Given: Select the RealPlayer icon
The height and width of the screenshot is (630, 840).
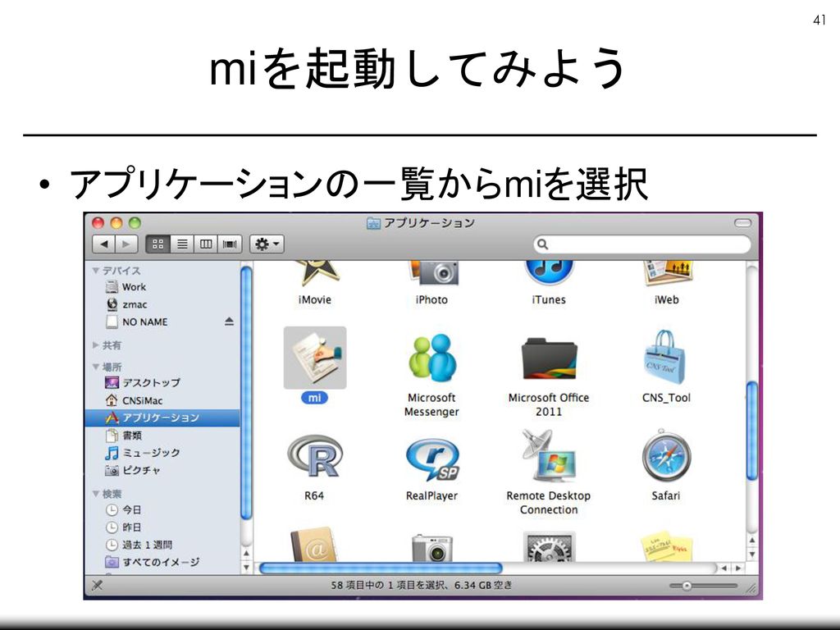Looking at the screenshot, I should (431, 459).
